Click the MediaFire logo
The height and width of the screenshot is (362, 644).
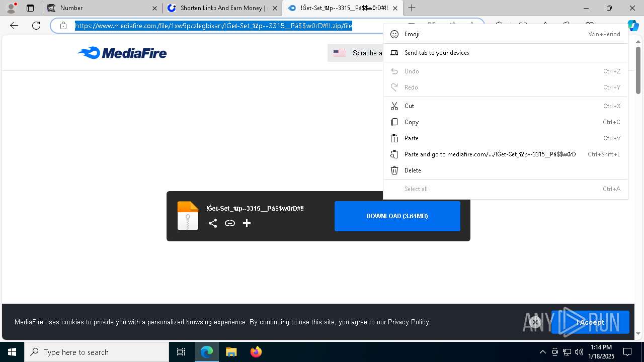[x=122, y=53]
